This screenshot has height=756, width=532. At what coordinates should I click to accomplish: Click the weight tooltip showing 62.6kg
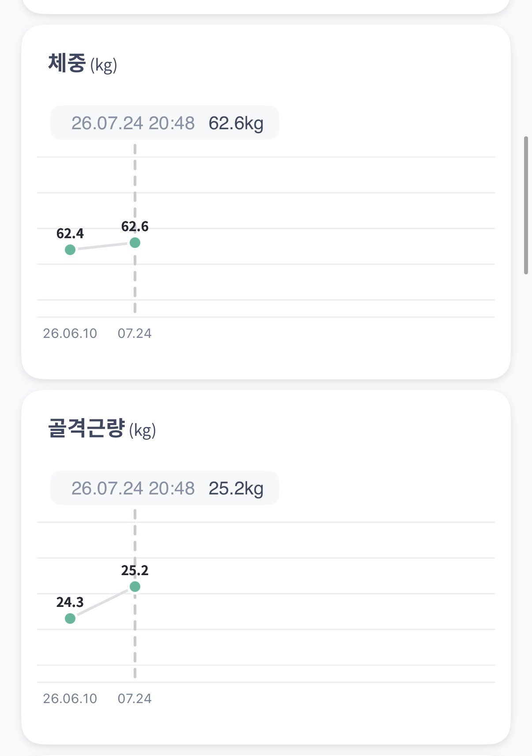(165, 123)
